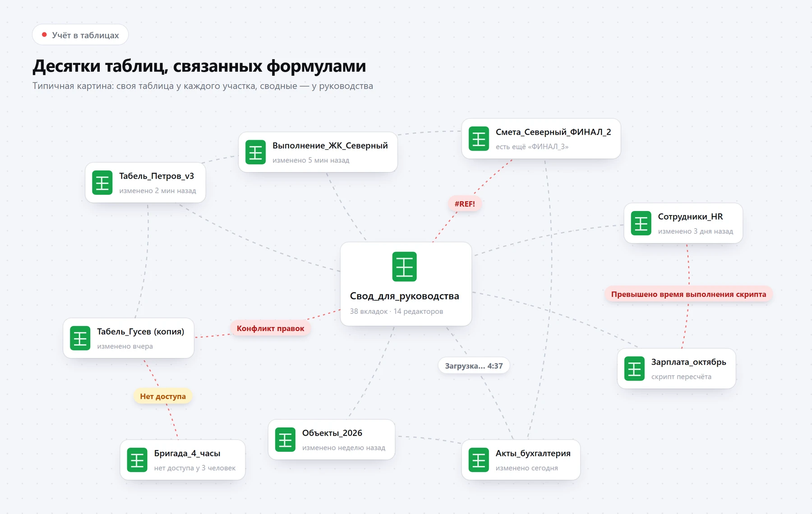Image resolution: width=812 pixels, height=514 pixels.
Task: Select the text скрипт пересчёта
Action: [681, 376]
